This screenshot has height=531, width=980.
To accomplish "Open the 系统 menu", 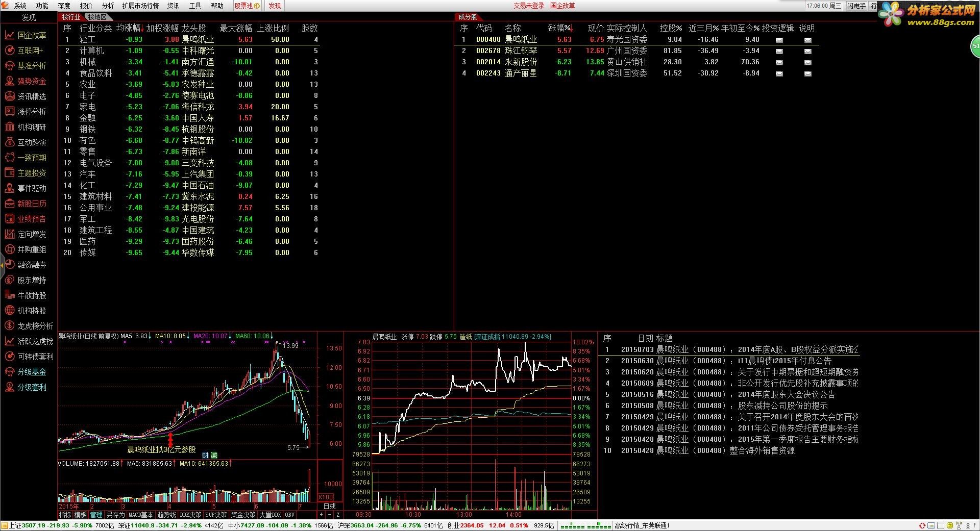I will tap(20, 6).
